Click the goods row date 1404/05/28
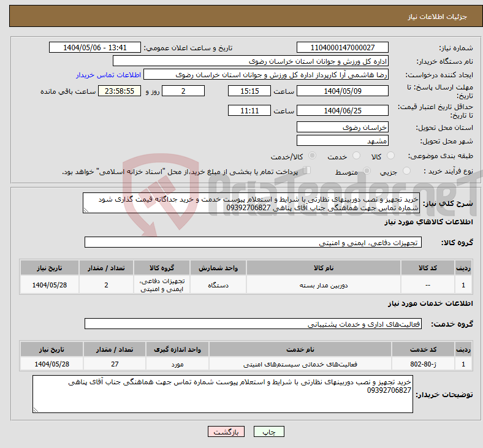 click(x=50, y=285)
